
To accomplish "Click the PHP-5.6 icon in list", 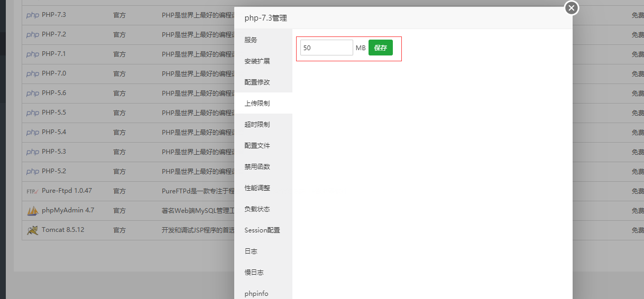I will (33, 93).
